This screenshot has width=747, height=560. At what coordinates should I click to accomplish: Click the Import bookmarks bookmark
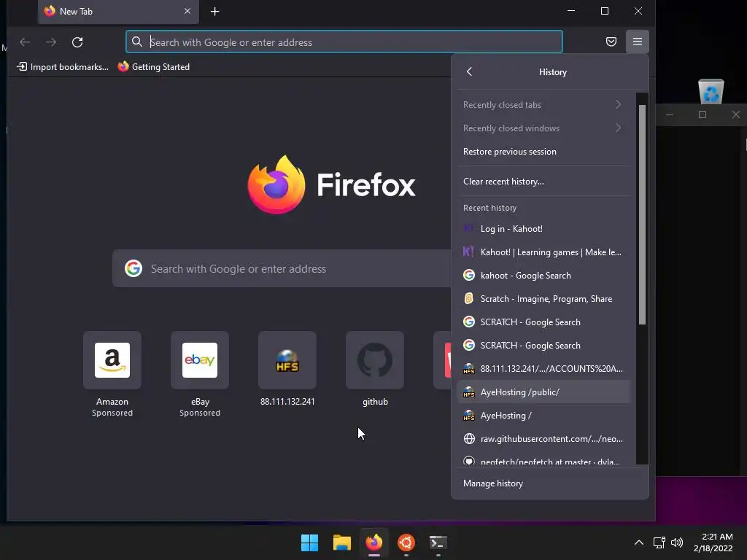pyautogui.click(x=63, y=66)
